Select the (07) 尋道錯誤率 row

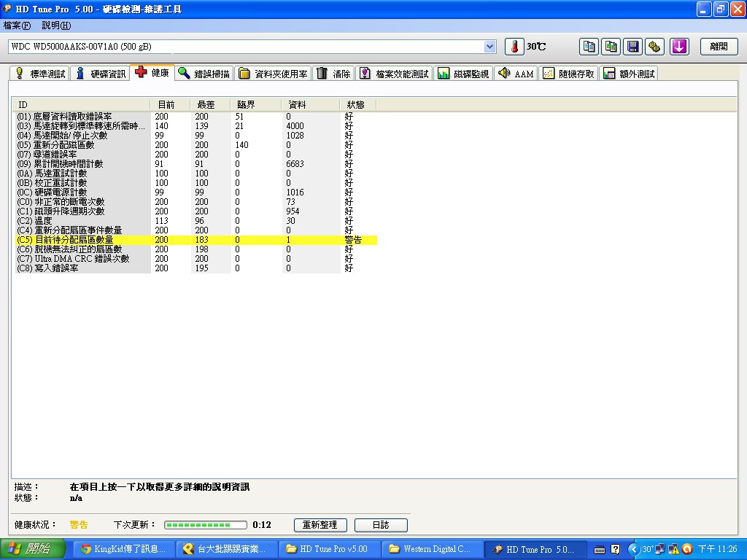pyautogui.click(x=196, y=155)
